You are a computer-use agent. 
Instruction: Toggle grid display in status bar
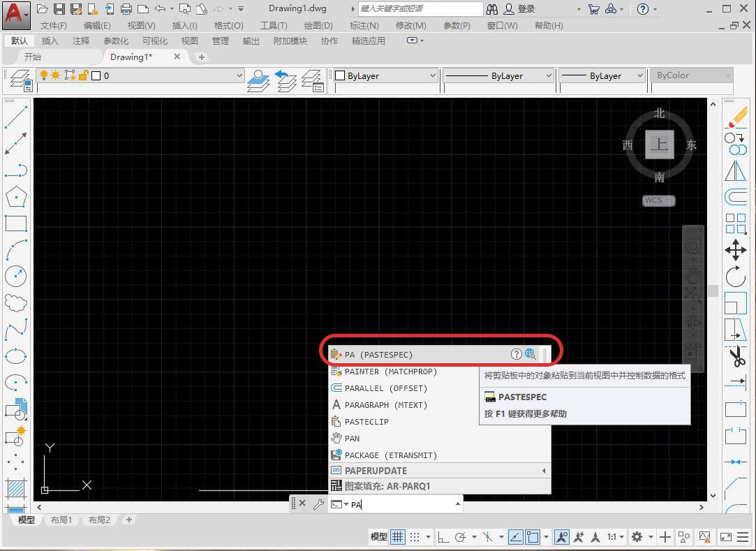click(397, 536)
